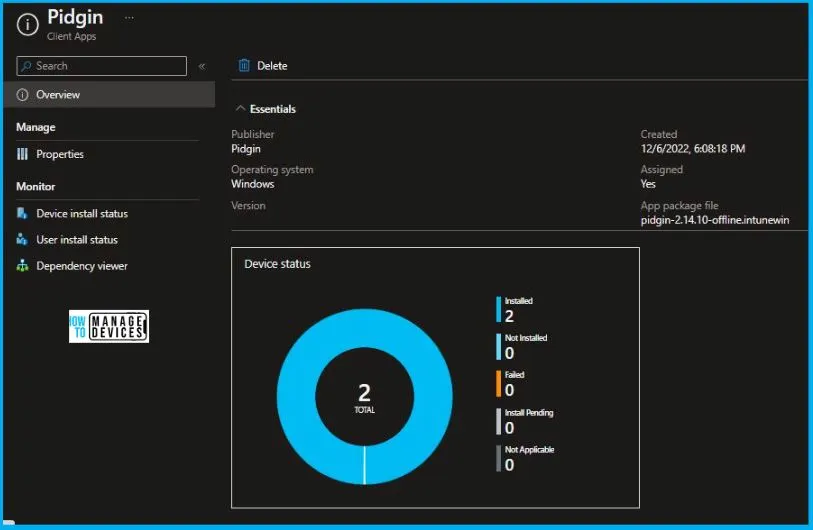Click pidgin-2.14.10-offline.intunewin file name
813x530 pixels.
click(715, 220)
